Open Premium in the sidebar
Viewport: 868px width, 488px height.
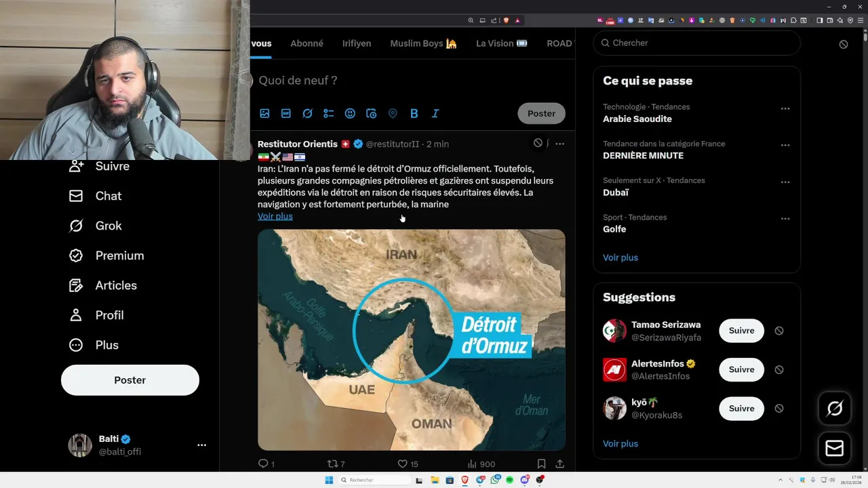tap(106, 256)
